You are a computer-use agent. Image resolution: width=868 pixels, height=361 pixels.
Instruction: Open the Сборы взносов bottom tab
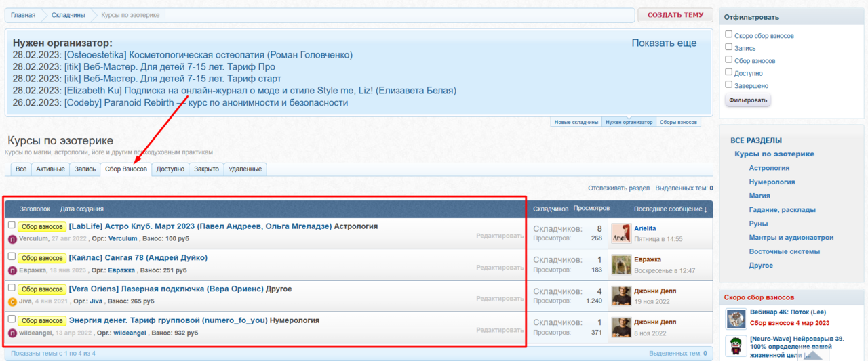[x=678, y=123]
